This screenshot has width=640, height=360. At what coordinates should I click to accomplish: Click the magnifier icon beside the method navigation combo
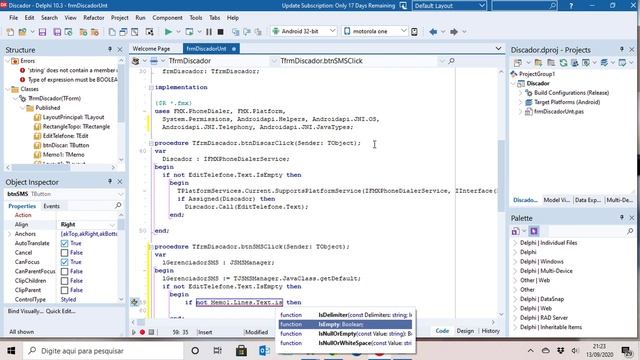tap(451, 61)
